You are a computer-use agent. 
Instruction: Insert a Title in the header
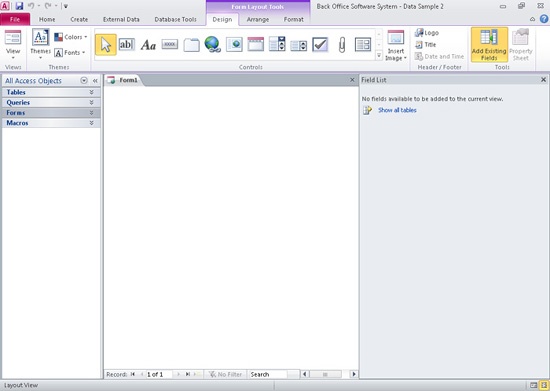click(425, 45)
